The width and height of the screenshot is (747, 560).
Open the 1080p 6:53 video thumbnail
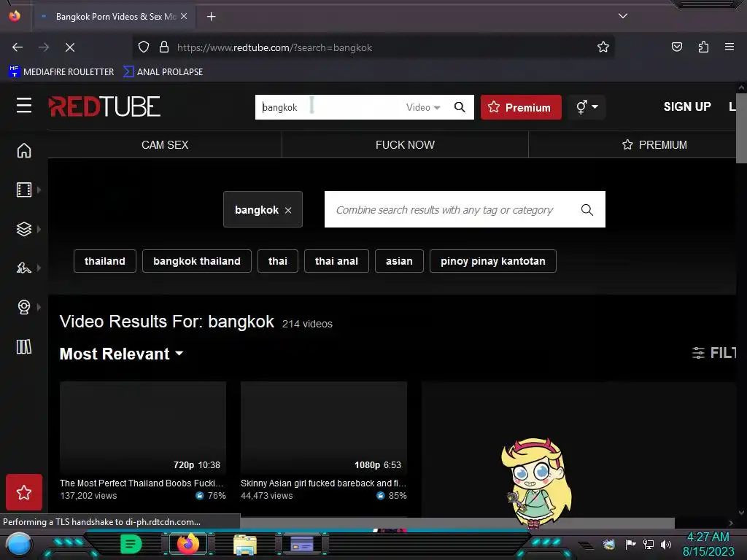coord(324,427)
